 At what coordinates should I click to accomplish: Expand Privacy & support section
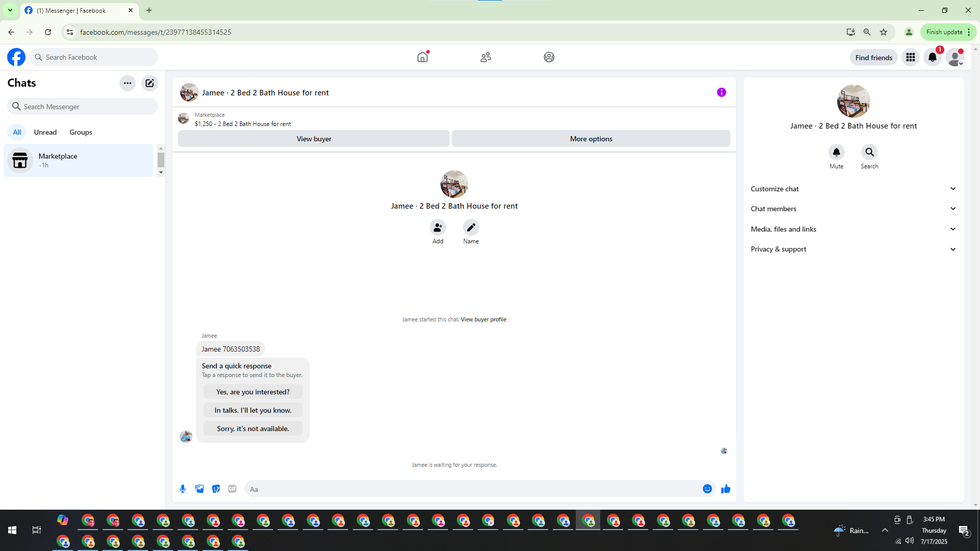[x=853, y=249]
